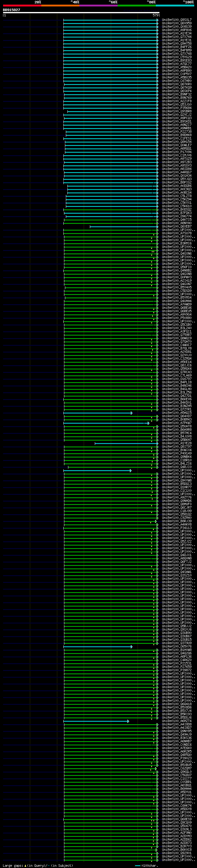Viewport: 197px width, 868px height.
Task: Select hit UniRef100_A1YE28
Action: [177, 443]
